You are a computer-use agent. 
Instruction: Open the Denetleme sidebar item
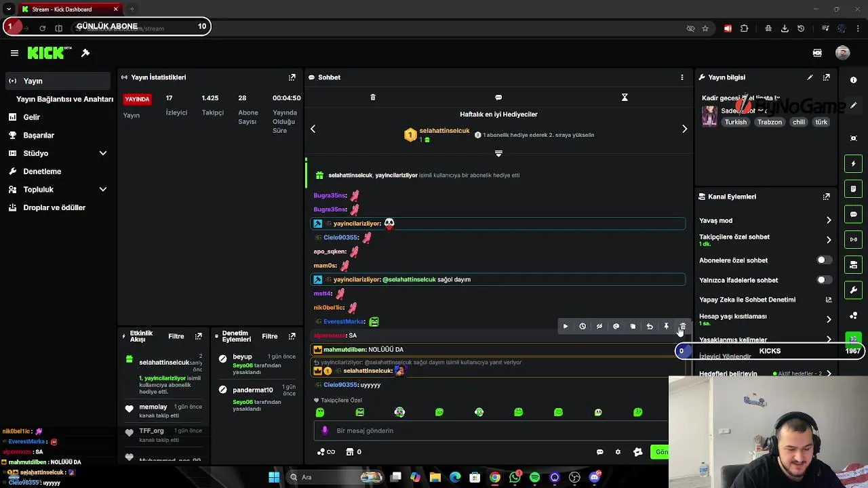click(x=58, y=171)
